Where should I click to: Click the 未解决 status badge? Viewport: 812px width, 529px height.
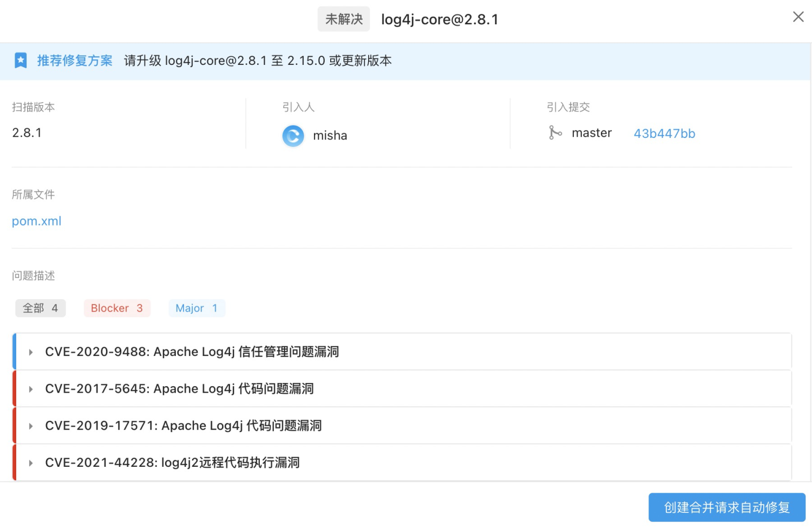click(343, 18)
